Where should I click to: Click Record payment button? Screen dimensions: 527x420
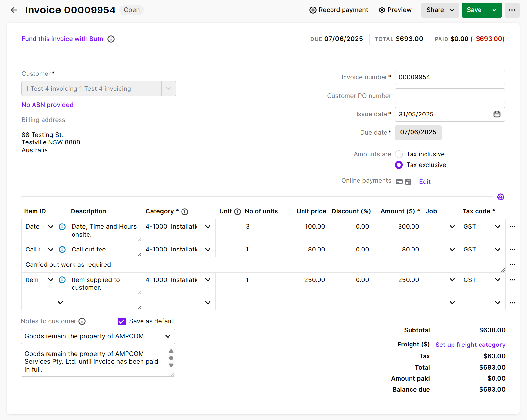click(339, 10)
